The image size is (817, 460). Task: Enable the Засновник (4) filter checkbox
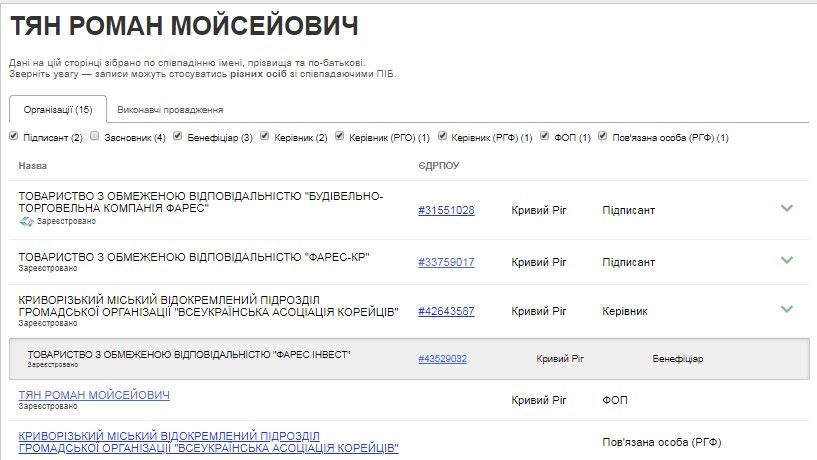(x=95, y=136)
